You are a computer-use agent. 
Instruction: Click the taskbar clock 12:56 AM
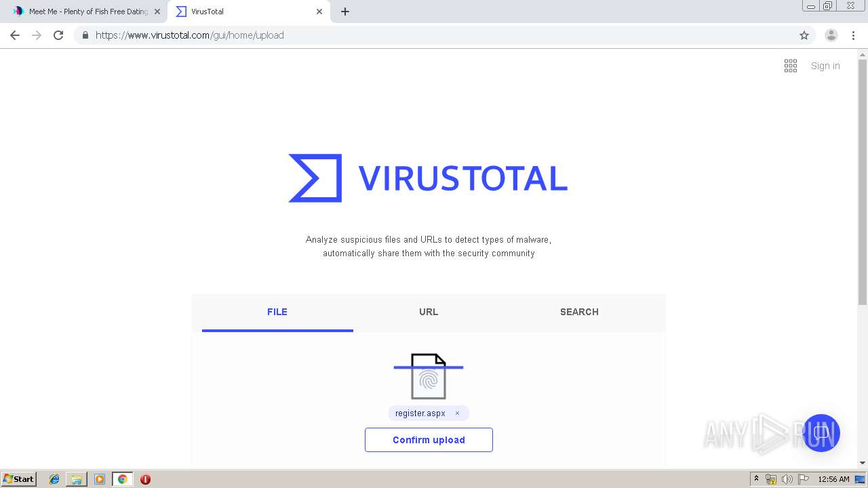[x=833, y=479]
